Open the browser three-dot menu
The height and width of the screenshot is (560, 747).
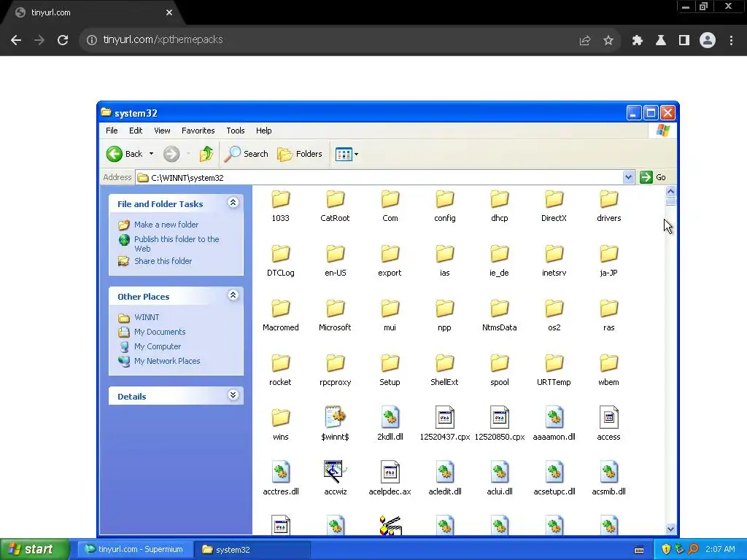tap(731, 40)
